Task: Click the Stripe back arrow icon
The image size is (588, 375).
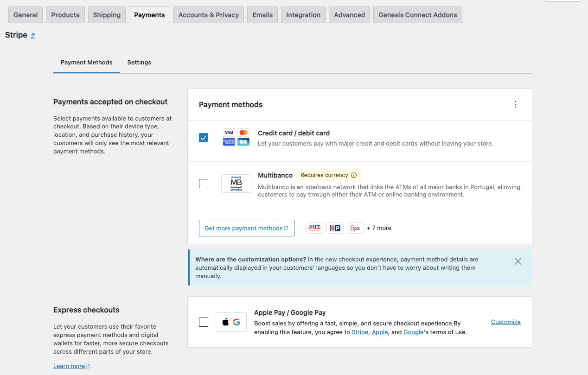Action: [x=33, y=35]
